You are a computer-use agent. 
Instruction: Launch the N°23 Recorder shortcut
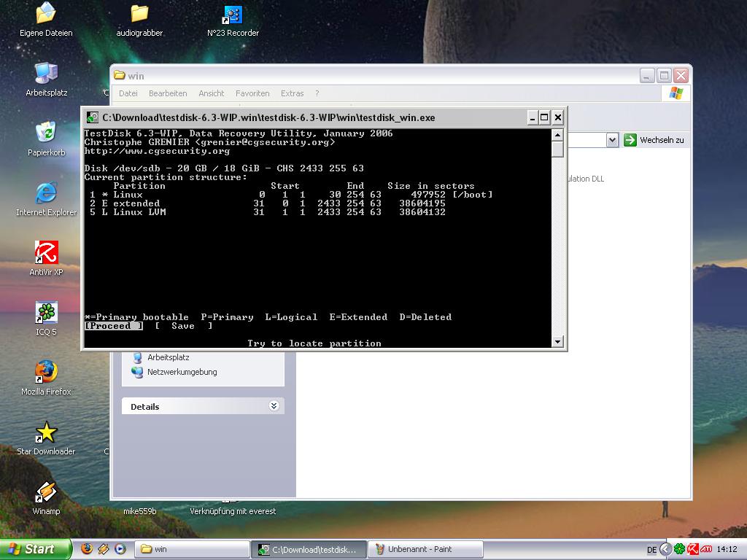(x=233, y=19)
